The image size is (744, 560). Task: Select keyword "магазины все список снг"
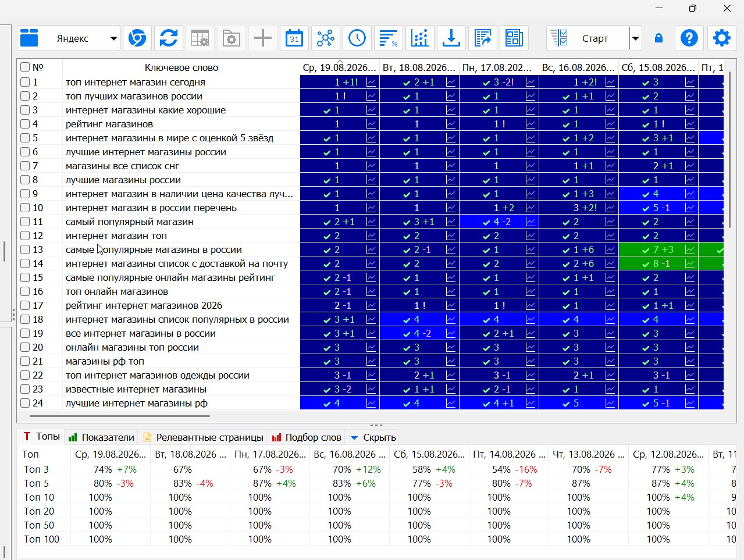point(122,166)
